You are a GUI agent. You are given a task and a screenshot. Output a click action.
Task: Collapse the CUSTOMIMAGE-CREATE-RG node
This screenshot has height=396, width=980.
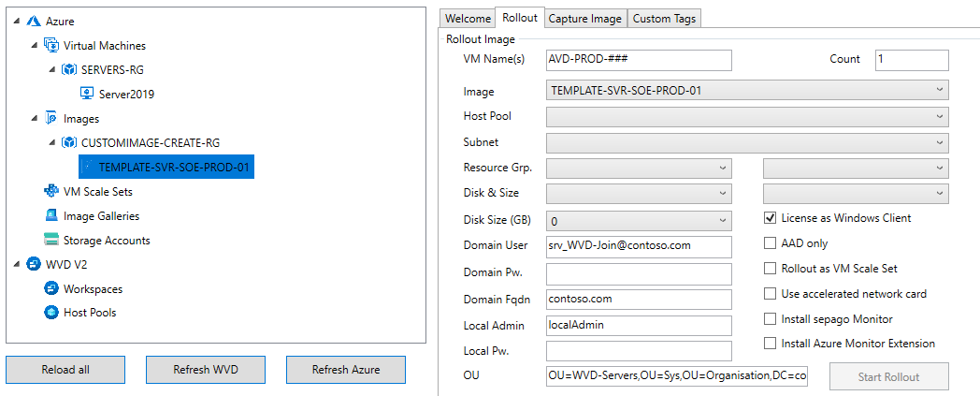point(51,143)
